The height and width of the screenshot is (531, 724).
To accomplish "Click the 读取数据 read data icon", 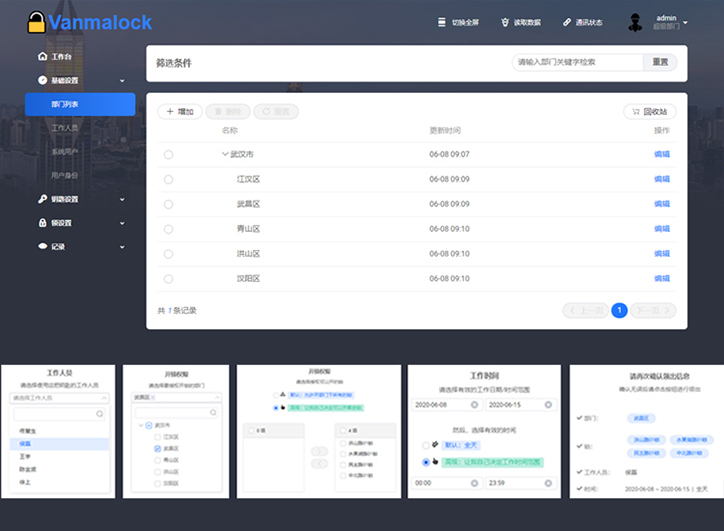I will point(505,22).
